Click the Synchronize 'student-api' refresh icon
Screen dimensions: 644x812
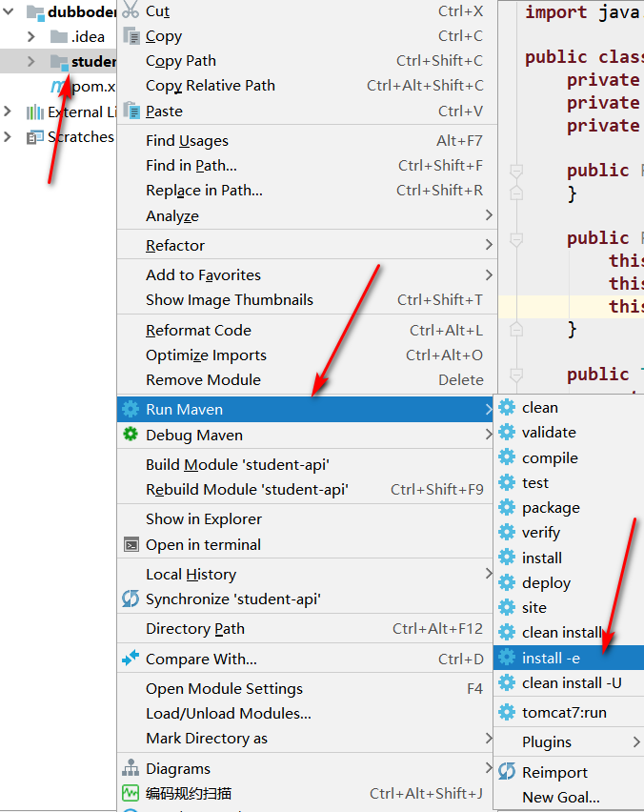click(131, 599)
